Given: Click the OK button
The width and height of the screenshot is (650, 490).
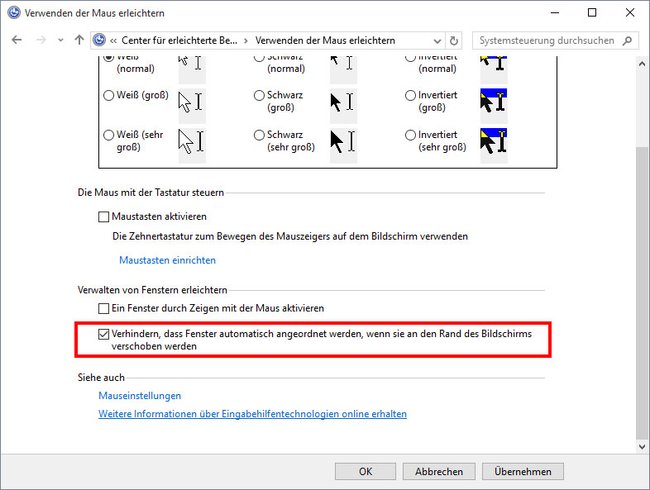Looking at the screenshot, I should pos(365,472).
